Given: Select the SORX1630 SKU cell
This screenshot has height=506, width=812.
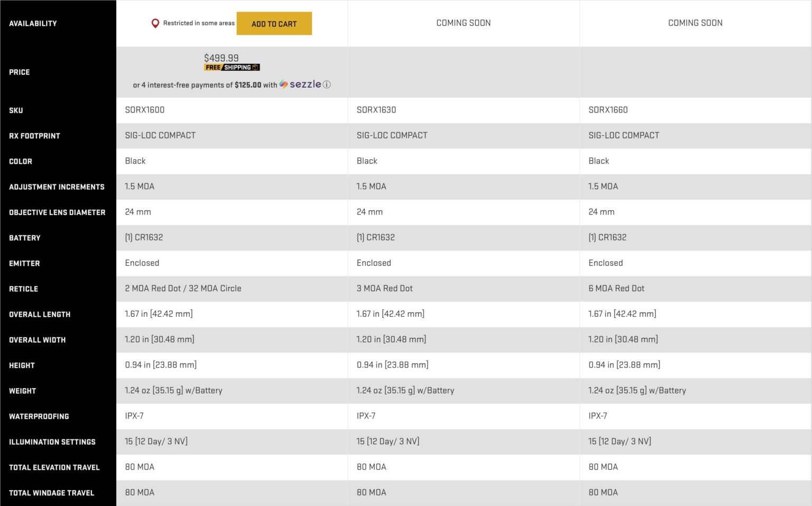Looking at the screenshot, I should [376, 110].
